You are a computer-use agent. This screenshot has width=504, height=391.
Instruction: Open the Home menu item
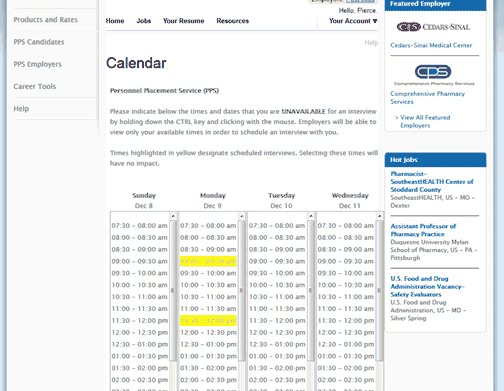coord(115,21)
